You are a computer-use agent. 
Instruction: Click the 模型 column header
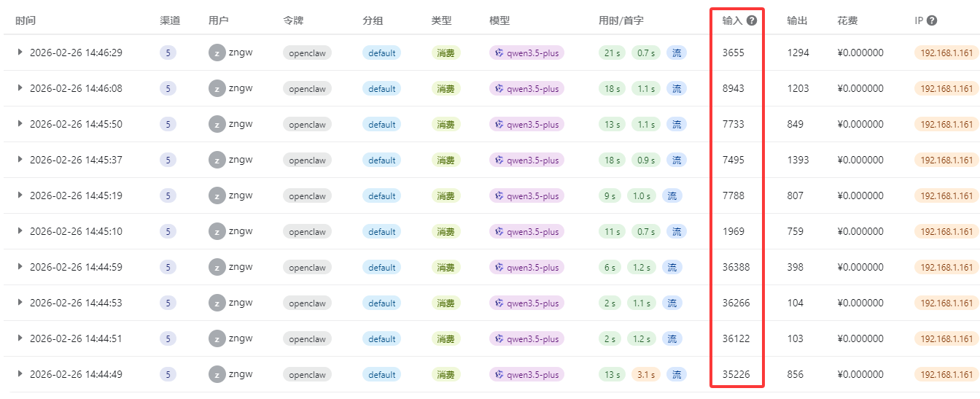pyautogui.click(x=499, y=20)
